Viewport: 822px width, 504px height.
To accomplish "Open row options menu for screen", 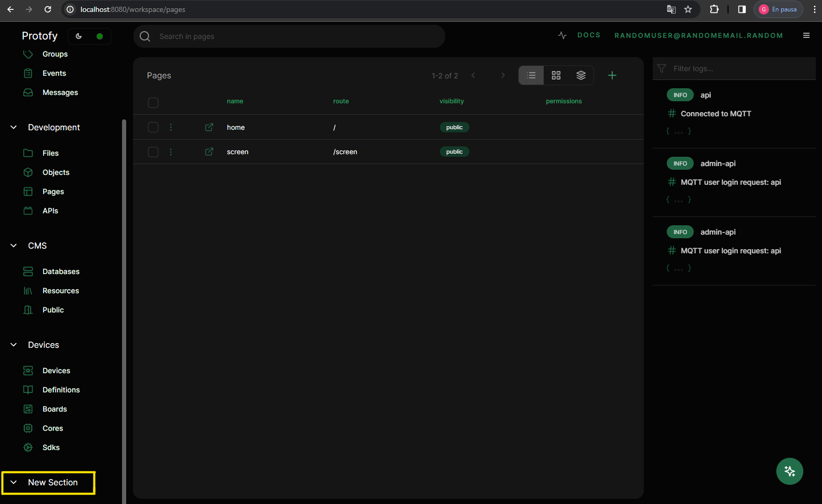I will coord(171,152).
